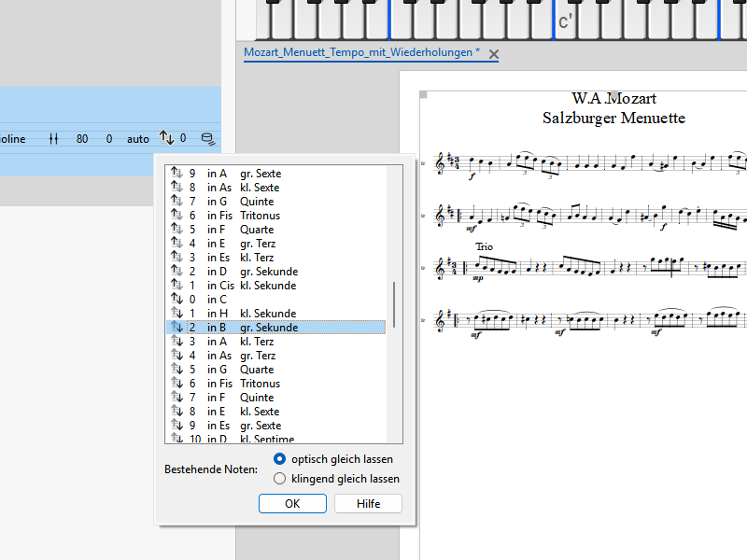
Task: Pick '3 in Es kl. Terz' entry
Action: [x=276, y=258]
